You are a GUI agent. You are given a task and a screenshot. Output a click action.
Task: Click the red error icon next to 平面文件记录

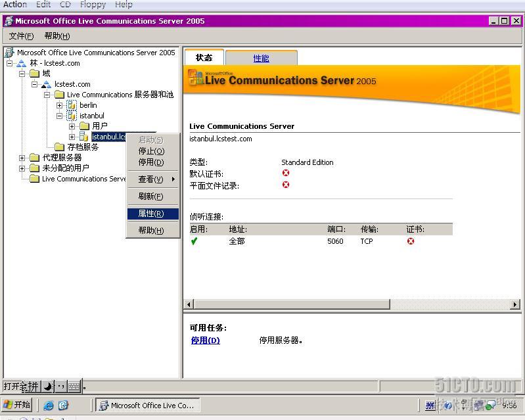(286, 185)
